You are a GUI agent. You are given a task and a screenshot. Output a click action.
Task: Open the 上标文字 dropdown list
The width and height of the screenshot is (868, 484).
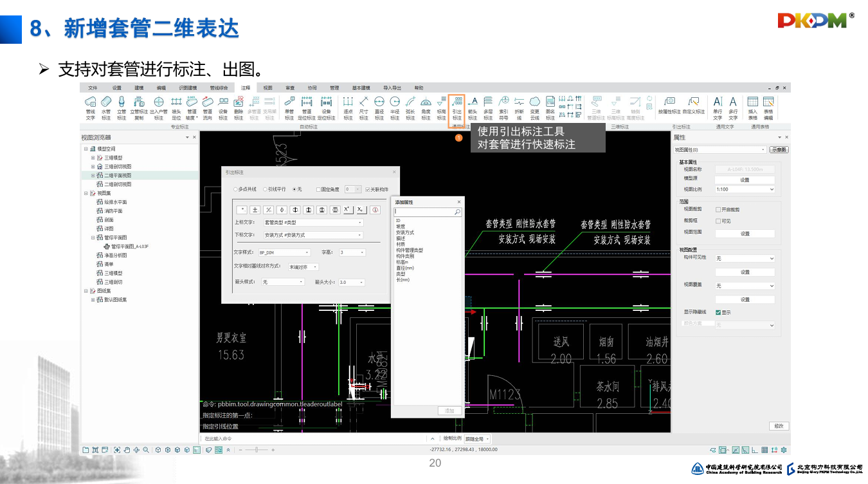(360, 223)
